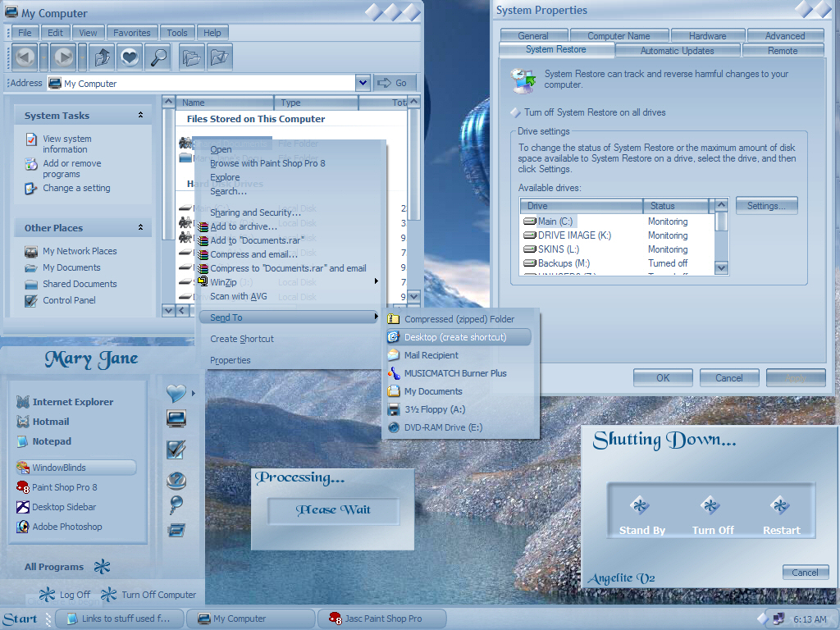Open the Tools menu in My Computer
The width and height of the screenshot is (840, 630).
[177, 33]
